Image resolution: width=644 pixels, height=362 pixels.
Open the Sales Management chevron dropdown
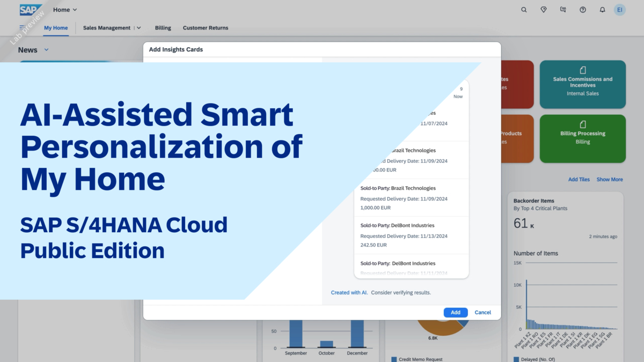coord(138,27)
